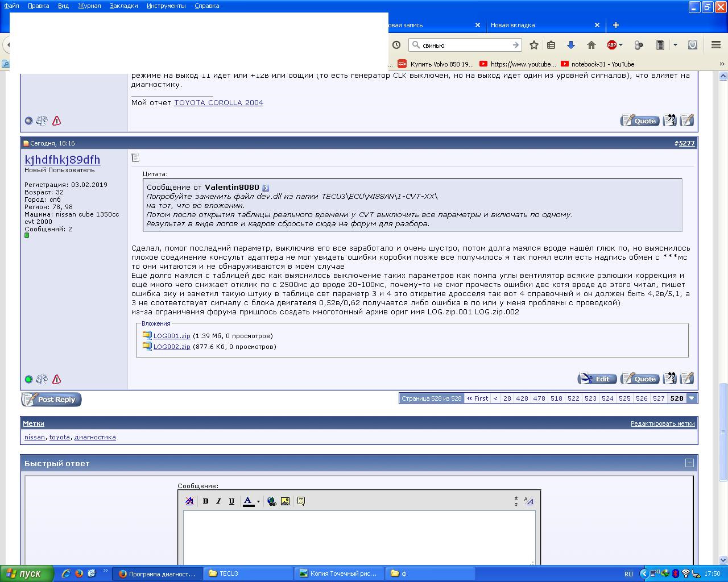728x582 pixels.
Task: Click reputation scales icon for kjhdfhkj89dfh
Action: point(42,379)
